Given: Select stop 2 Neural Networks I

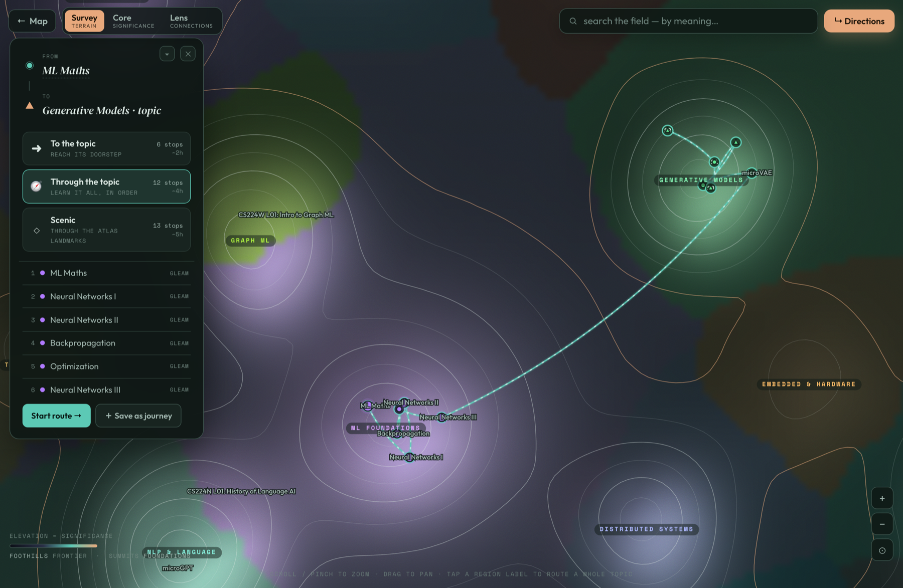Looking at the screenshot, I should 106,296.
